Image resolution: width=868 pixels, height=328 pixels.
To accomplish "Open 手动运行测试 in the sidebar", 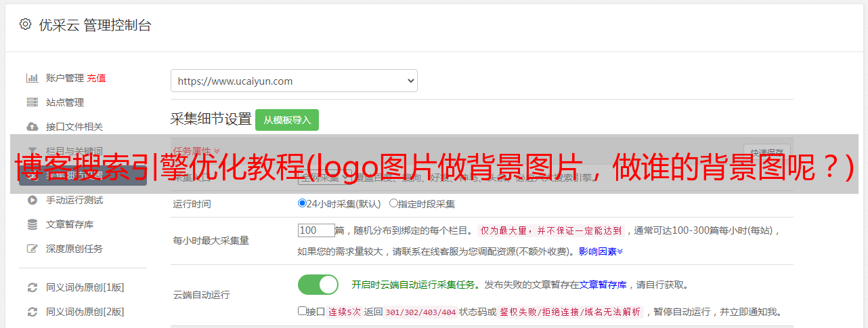I will tap(74, 200).
